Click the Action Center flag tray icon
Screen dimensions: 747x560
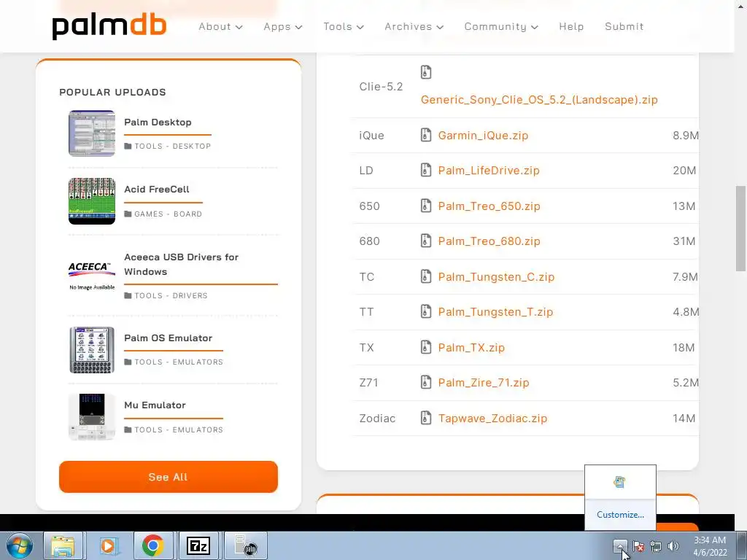click(x=638, y=546)
